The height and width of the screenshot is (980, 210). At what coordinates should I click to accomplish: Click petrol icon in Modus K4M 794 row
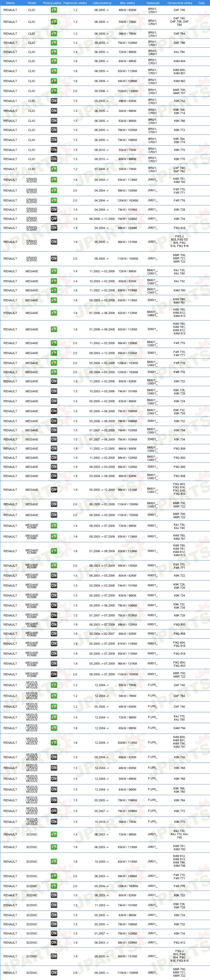[54, 728]
